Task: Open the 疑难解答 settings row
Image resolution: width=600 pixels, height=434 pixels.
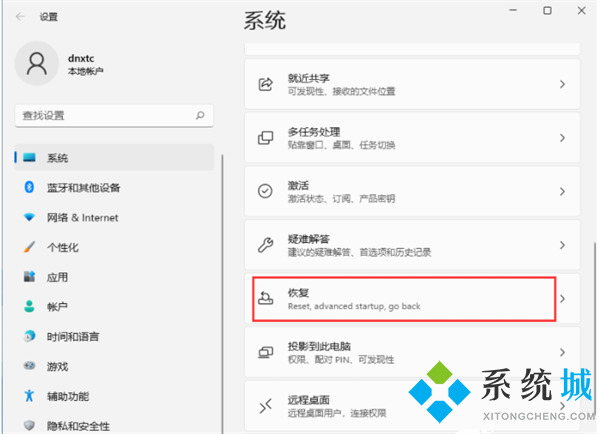Action: click(412, 245)
